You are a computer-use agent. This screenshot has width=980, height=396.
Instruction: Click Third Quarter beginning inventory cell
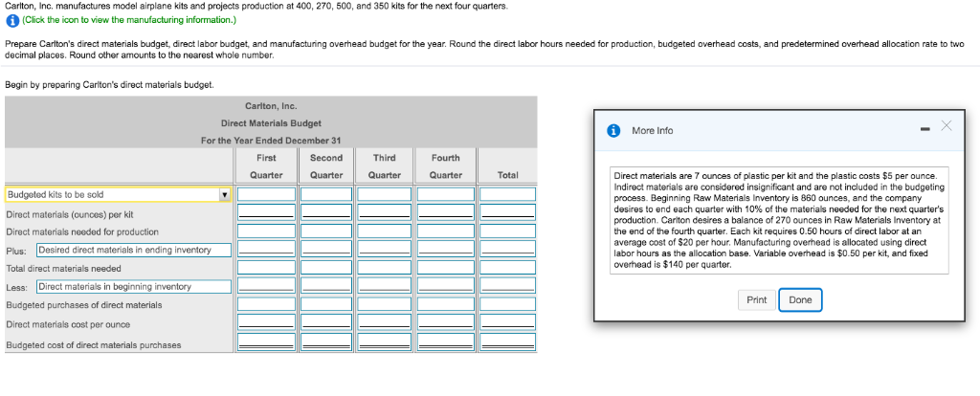click(x=385, y=285)
